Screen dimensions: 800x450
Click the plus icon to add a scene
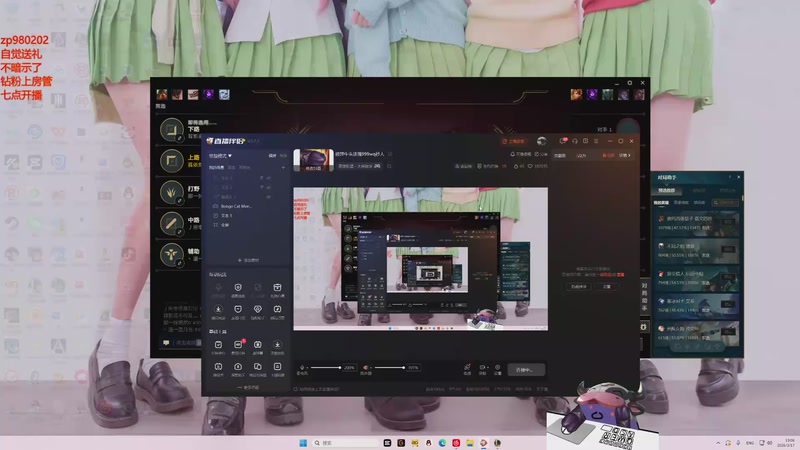coord(283,167)
